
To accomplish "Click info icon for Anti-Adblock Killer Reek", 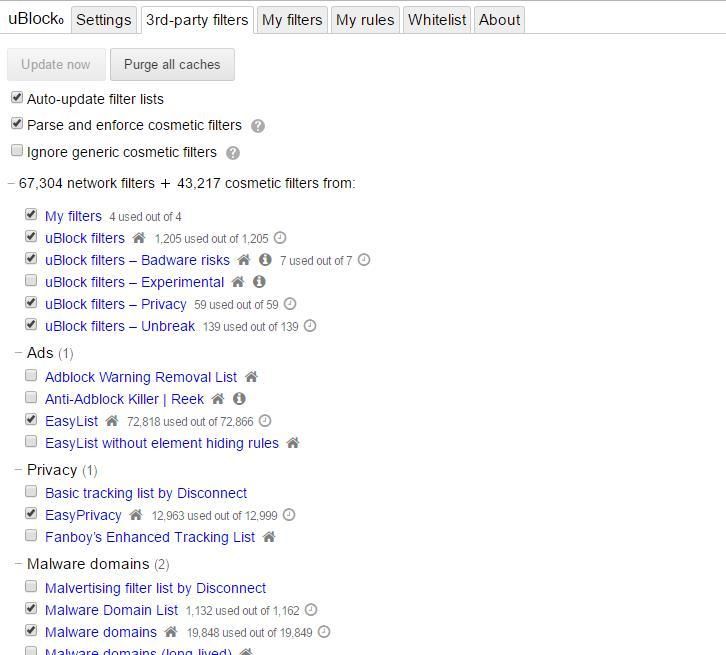I will [x=239, y=399].
